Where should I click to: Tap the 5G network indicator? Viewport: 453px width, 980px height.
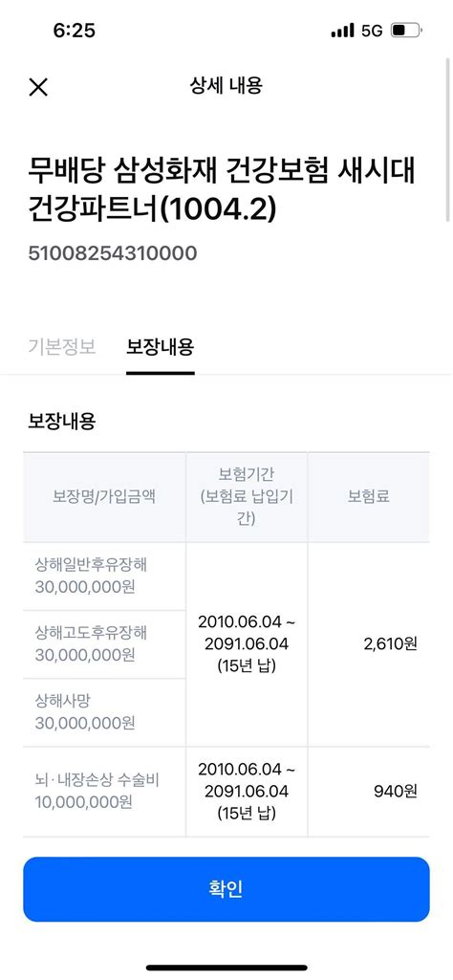[x=372, y=31]
